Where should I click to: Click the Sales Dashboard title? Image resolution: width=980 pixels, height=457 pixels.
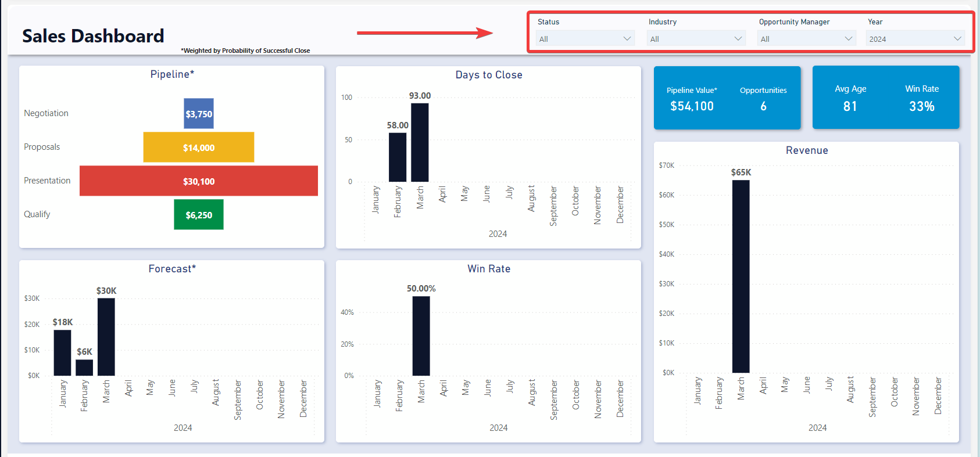coord(93,36)
